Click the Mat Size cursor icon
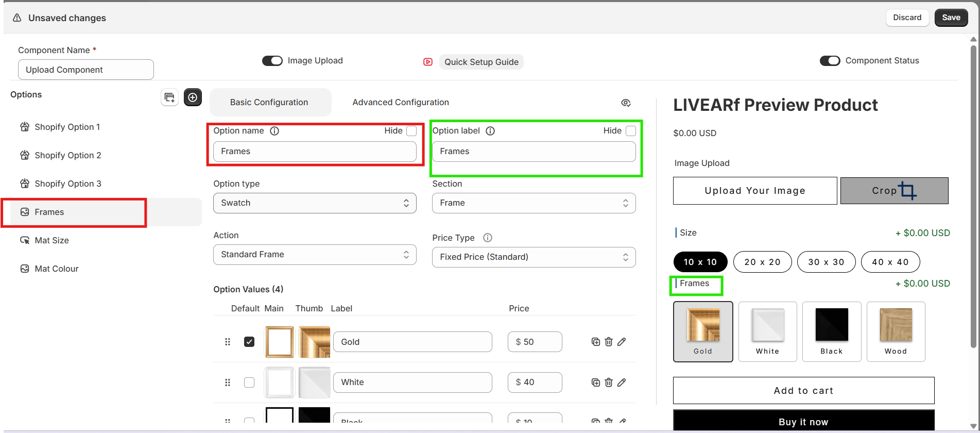The width and height of the screenshot is (980, 433). (x=25, y=240)
